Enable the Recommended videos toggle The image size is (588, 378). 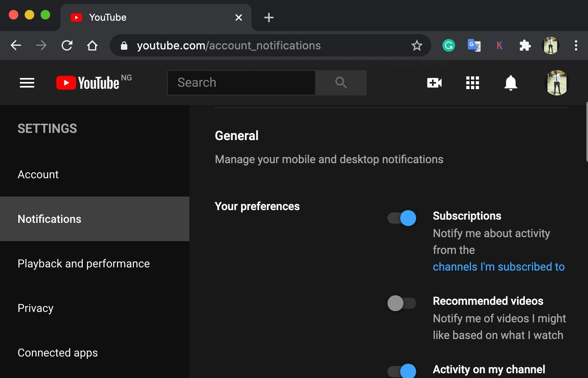pyautogui.click(x=402, y=303)
